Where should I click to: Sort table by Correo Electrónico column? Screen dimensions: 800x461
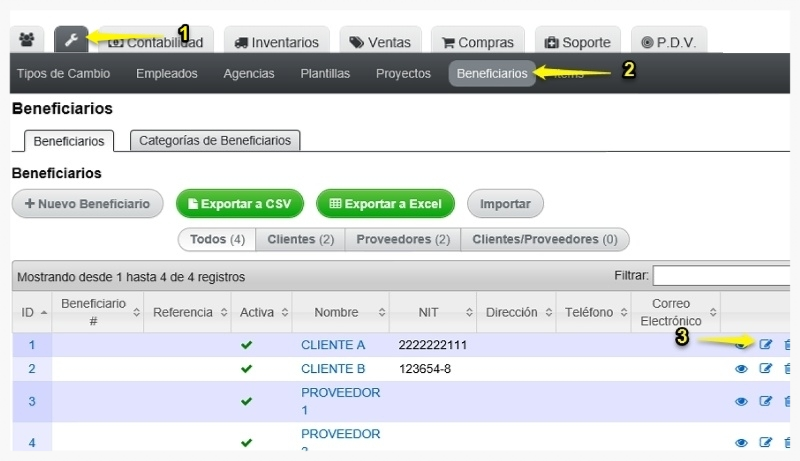[676, 312]
